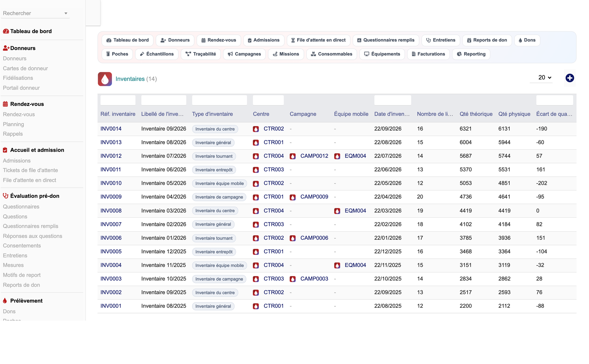Open the Reporting tab
Screen dimensions: 589x364
471,54
